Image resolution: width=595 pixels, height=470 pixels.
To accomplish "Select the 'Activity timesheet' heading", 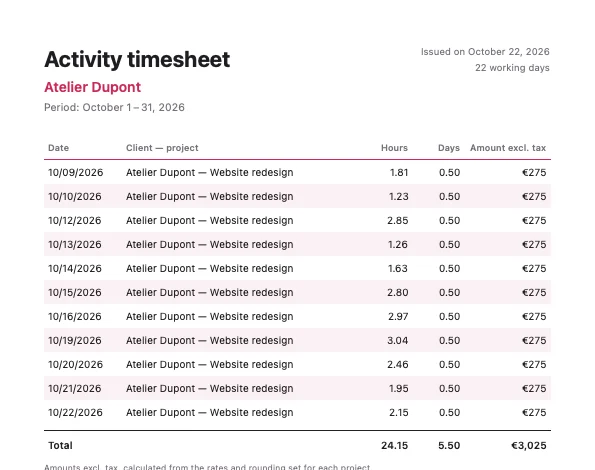I will coord(137,60).
